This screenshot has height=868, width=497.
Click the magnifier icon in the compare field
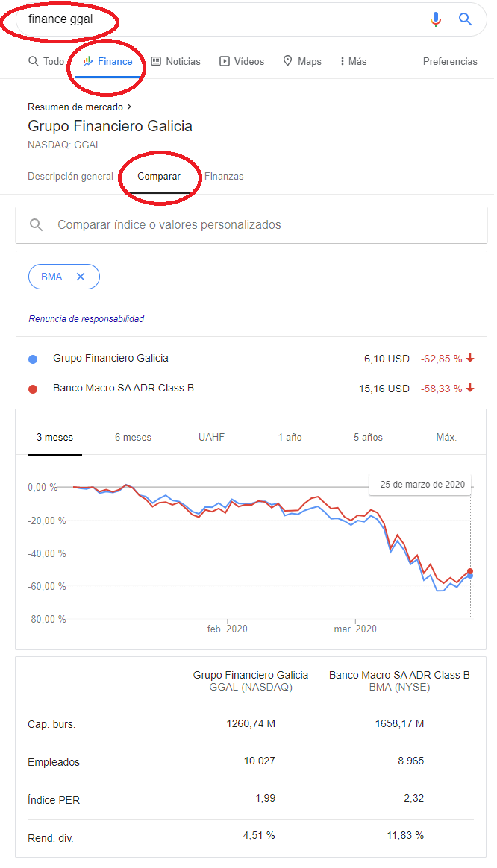36,224
